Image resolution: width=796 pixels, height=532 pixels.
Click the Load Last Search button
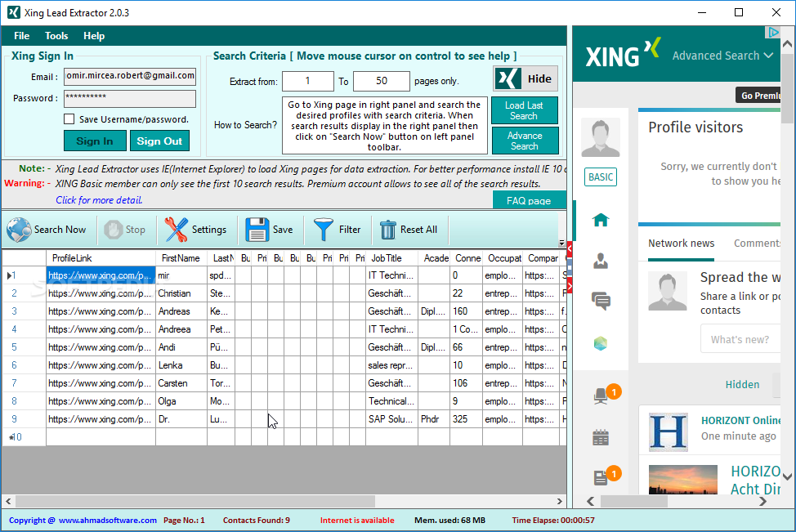(x=525, y=110)
